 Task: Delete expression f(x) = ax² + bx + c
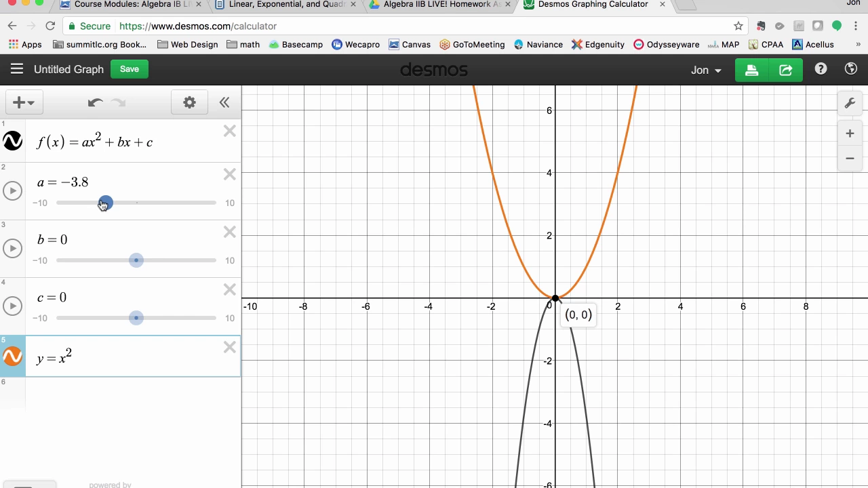[230, 131]
